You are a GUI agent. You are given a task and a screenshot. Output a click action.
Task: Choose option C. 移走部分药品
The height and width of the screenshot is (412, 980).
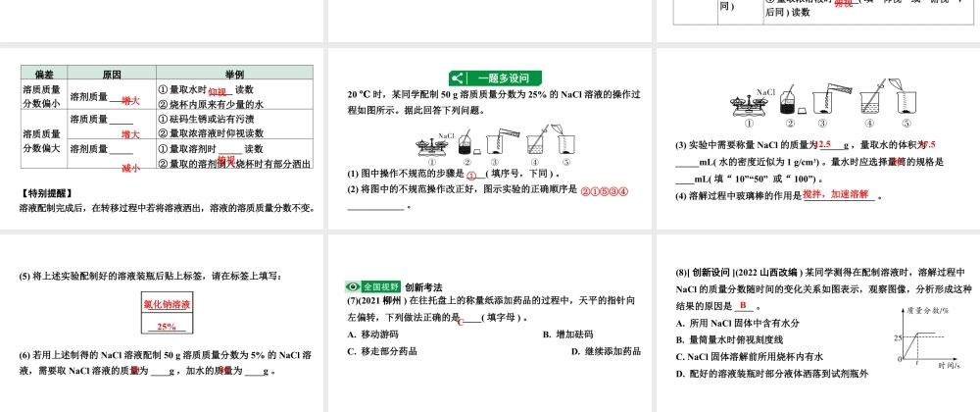382,351
